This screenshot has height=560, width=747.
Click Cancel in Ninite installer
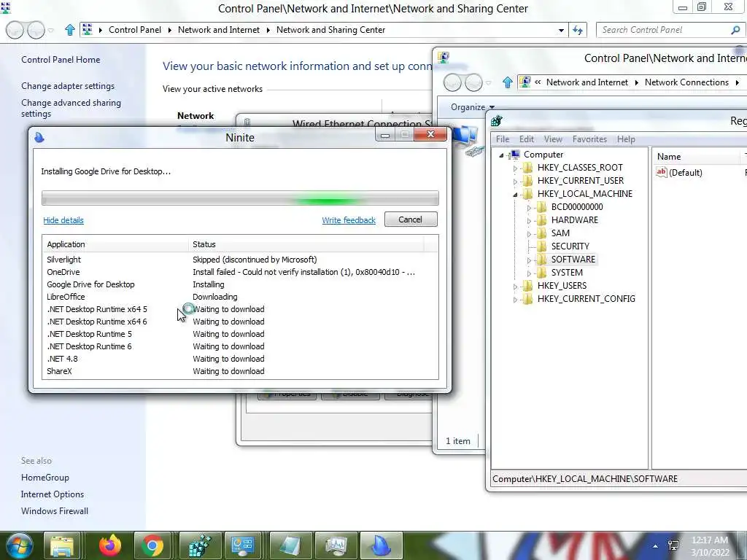pyautogui.click(x=411, y=219)
